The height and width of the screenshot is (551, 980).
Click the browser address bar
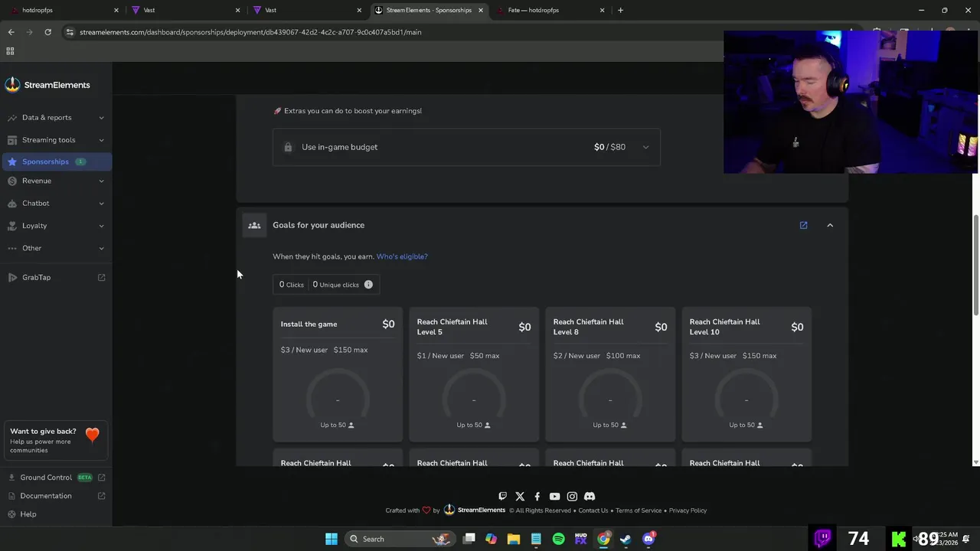(x=390, y=32)
